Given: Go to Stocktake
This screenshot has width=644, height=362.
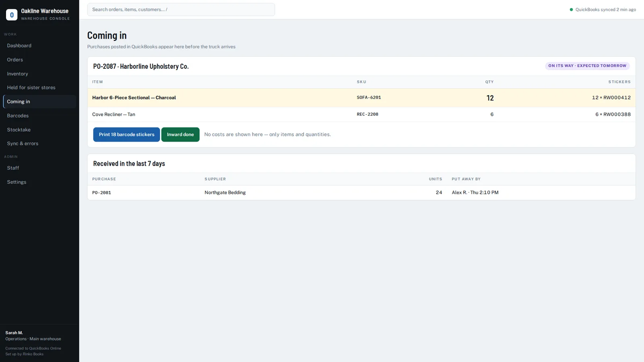Looking at the screenshot, I should pyautogui.click(x=39, y=130).
